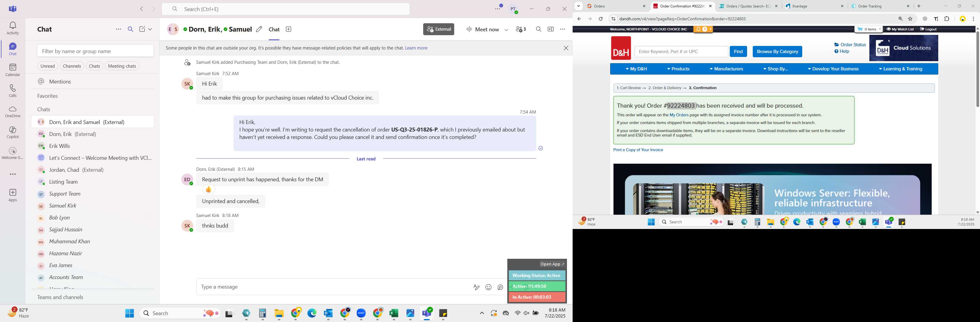Open the emoji picker in message box
This screenshot has height=322, width=980.
(x=489, y=287)
